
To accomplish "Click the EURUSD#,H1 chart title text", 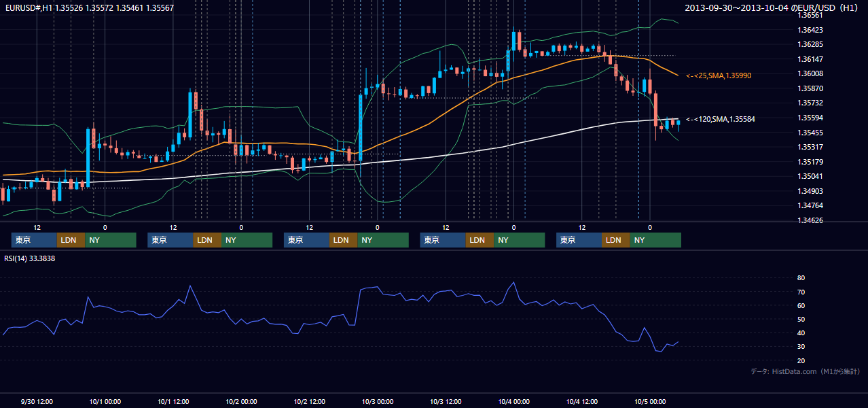I will 88,7.
